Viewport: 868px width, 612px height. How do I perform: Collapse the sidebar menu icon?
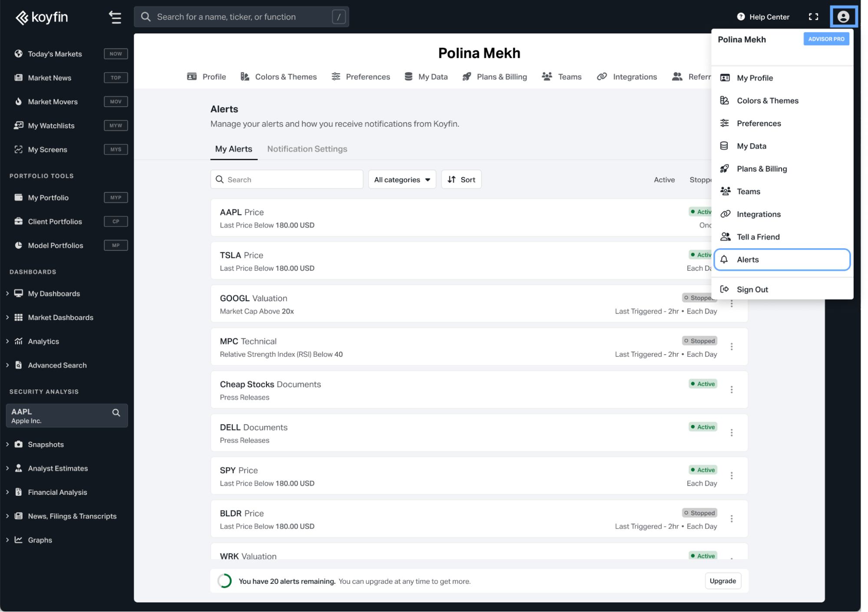point(115,17)
